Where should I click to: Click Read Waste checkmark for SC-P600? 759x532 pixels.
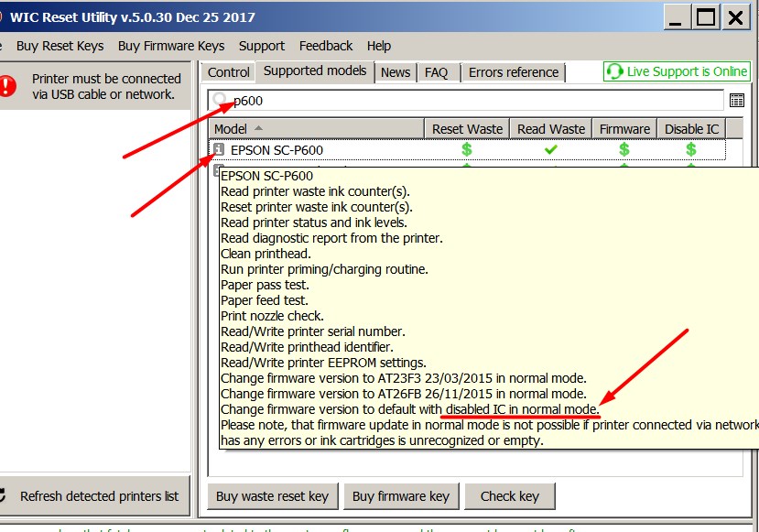pos(550,149)
